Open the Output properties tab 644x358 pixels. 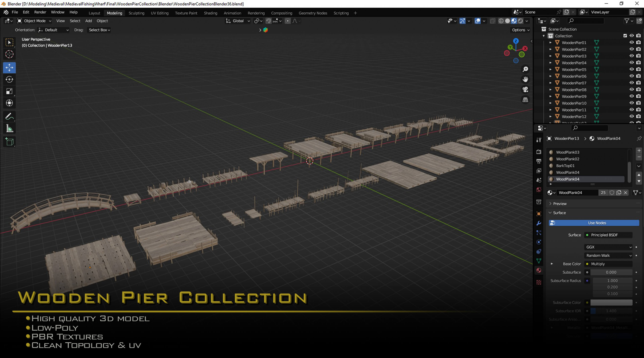[x=539, y=161]
